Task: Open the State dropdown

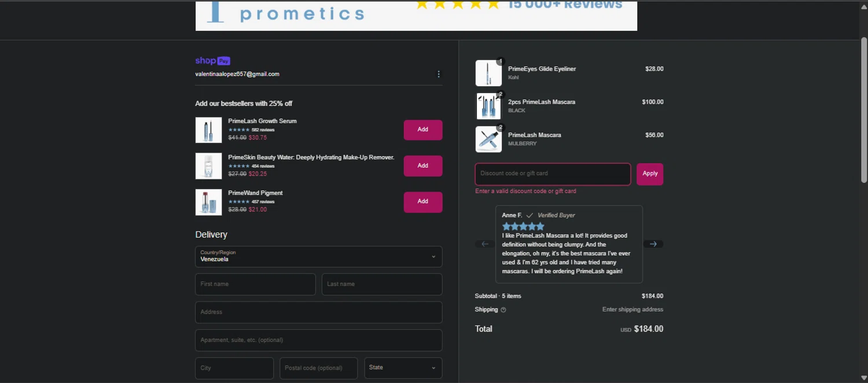Action: (403, 368)
